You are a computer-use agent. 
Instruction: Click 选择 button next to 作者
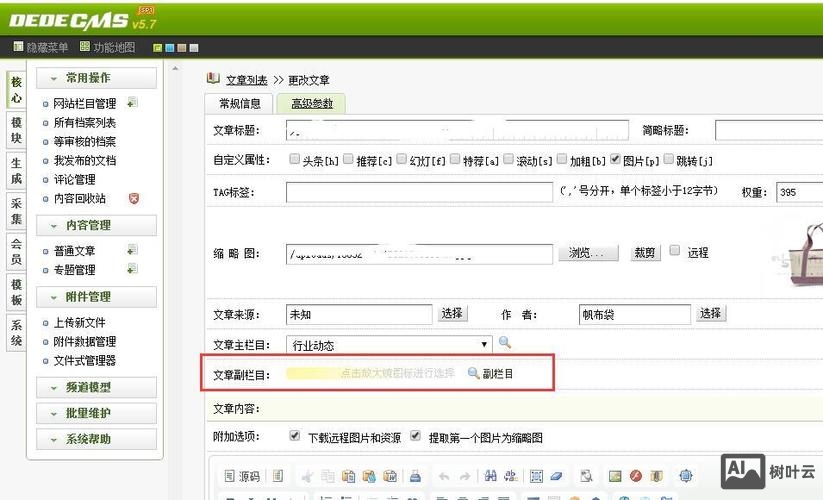[711, 314]
